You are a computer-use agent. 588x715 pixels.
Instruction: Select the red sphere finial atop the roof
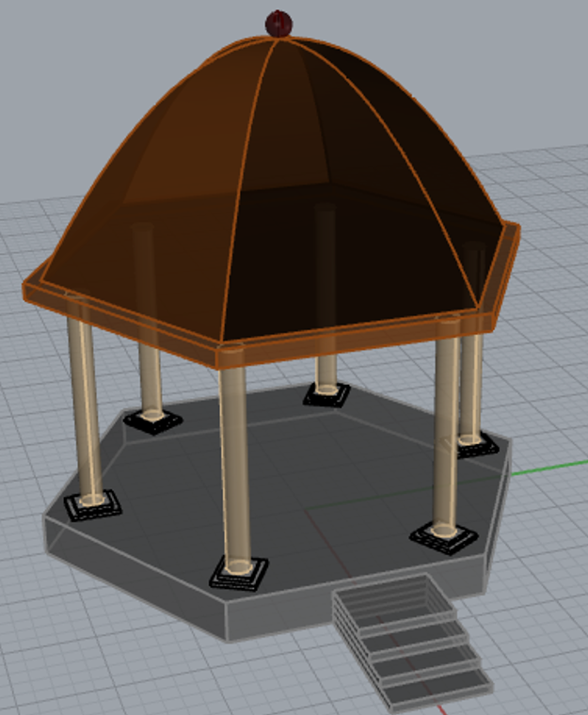click(278, 24)
